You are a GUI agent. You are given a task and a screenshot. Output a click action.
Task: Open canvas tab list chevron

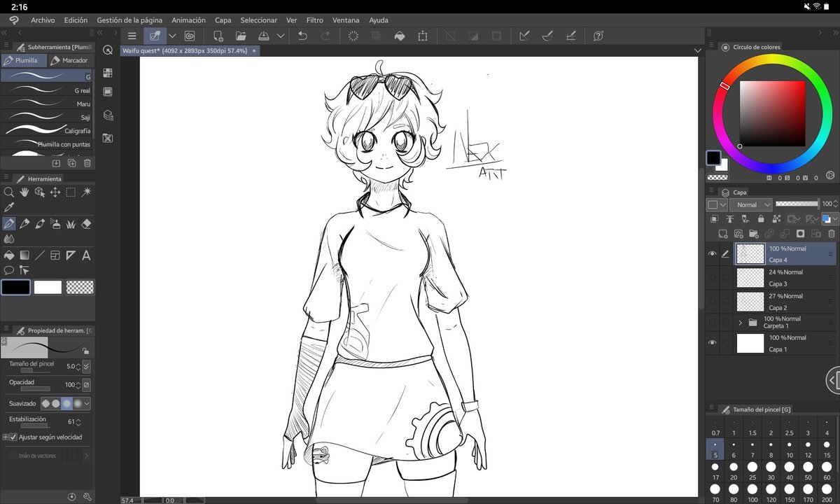click(697, 51)
